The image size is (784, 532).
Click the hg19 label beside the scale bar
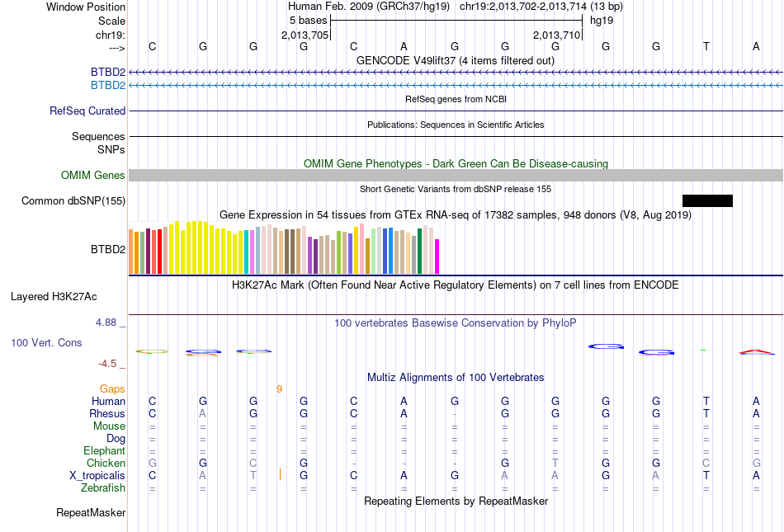(x=602, y=21)
